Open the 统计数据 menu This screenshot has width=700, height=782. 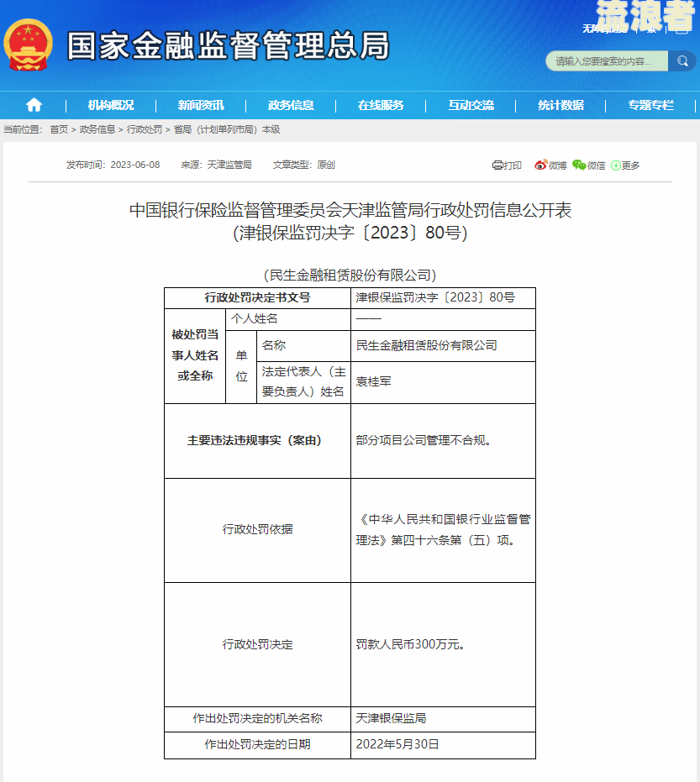pyautogui.click(x=561, y=105)
